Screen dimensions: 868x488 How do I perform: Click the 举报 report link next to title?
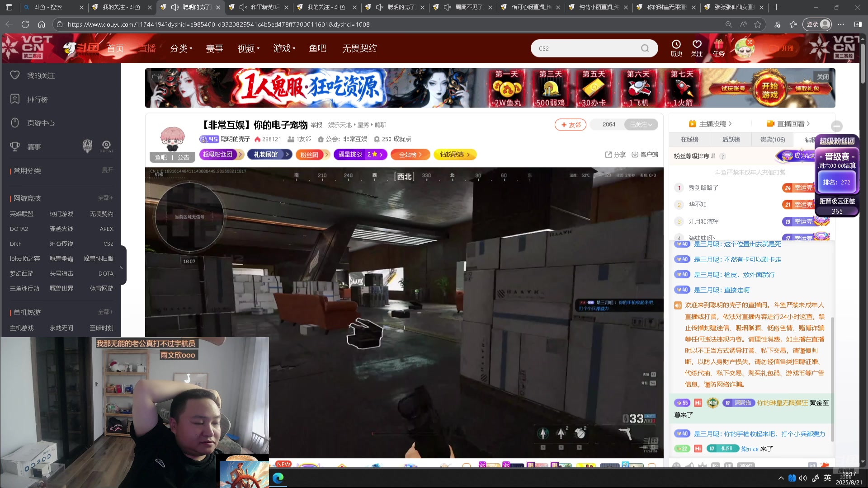click(316, 125)
